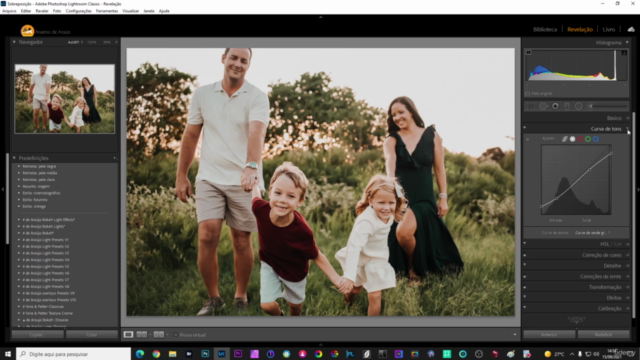Collapse the Histograma panel
This screenshot has height=360, width=640.
pos(627,42)
